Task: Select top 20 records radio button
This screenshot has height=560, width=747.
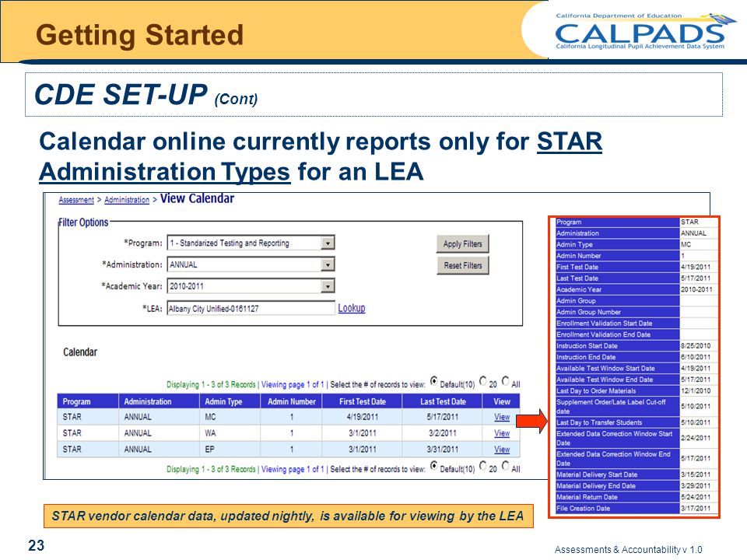Action: [483, 381]
